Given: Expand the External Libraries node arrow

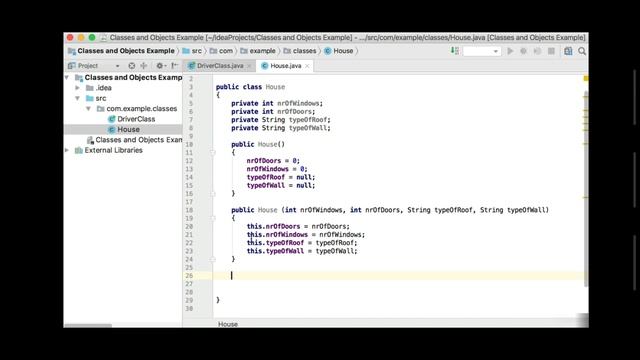Looking at the screenshot, I should (67, 150).
